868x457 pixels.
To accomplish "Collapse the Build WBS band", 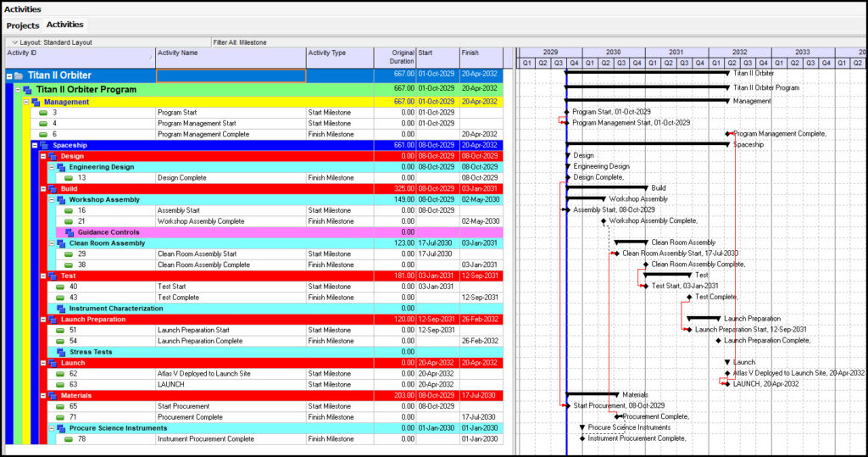I will coord(43,189).
